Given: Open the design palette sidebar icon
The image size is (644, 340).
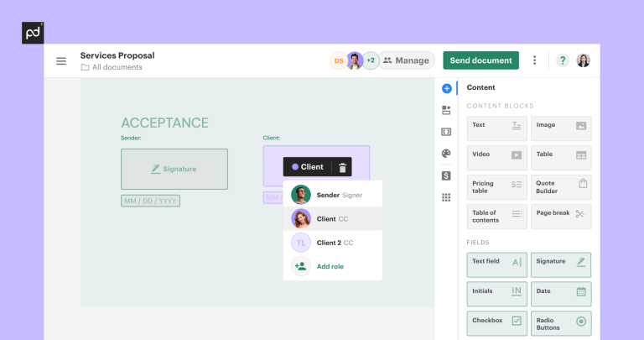Looking at the screenshot, I should tap(446, 154).
